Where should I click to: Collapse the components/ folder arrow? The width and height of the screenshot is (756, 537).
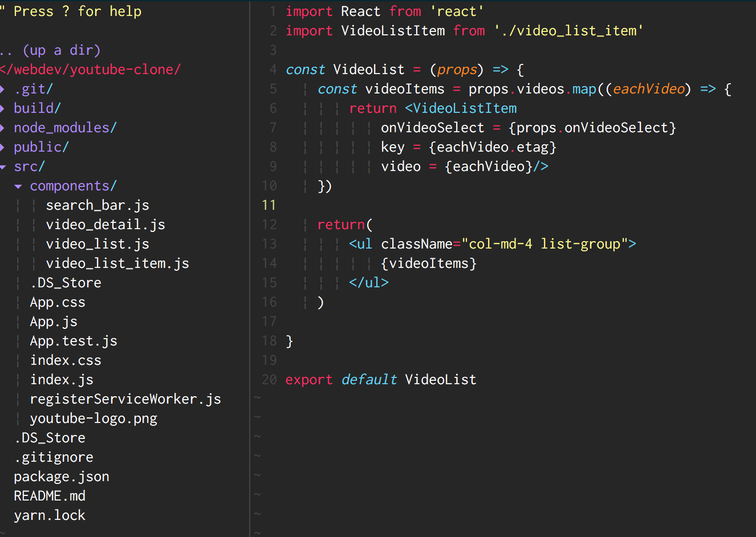pos(18,186)
